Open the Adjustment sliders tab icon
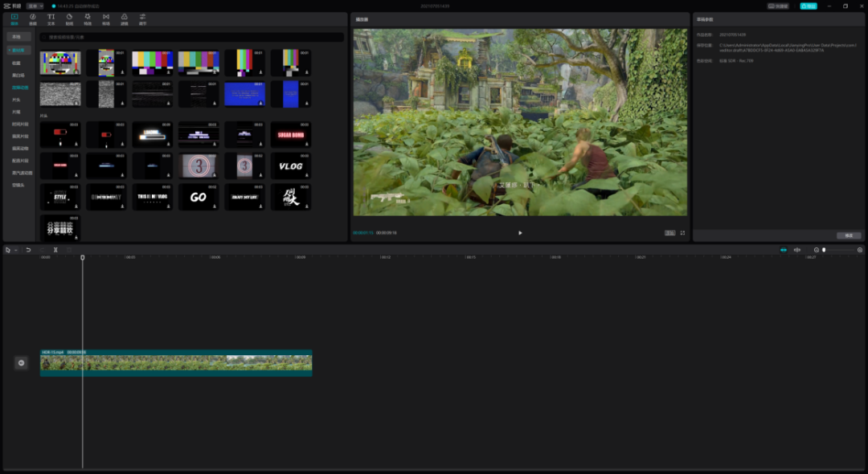 pos(142,19)
